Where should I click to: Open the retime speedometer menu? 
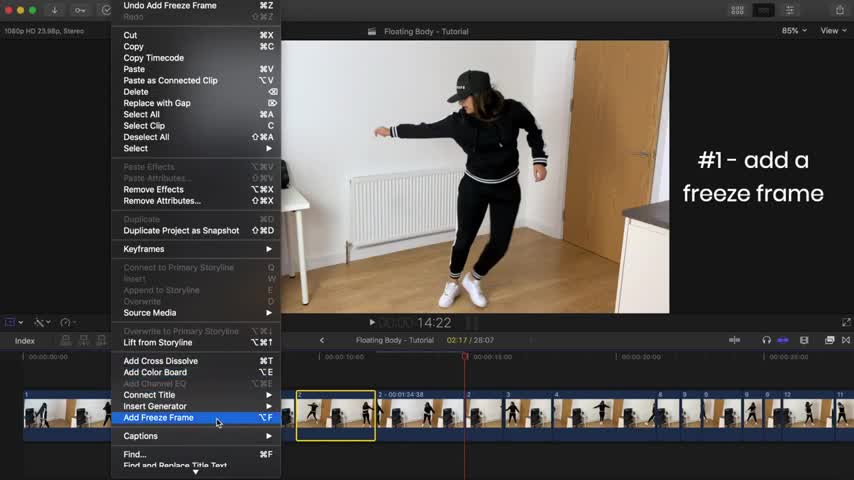68,323
